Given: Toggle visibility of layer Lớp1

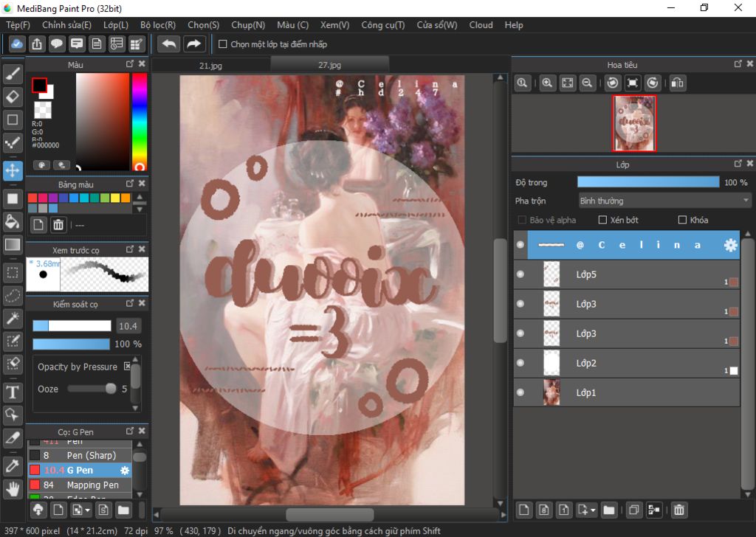Looking at the screenshot, I should (520, 392).
